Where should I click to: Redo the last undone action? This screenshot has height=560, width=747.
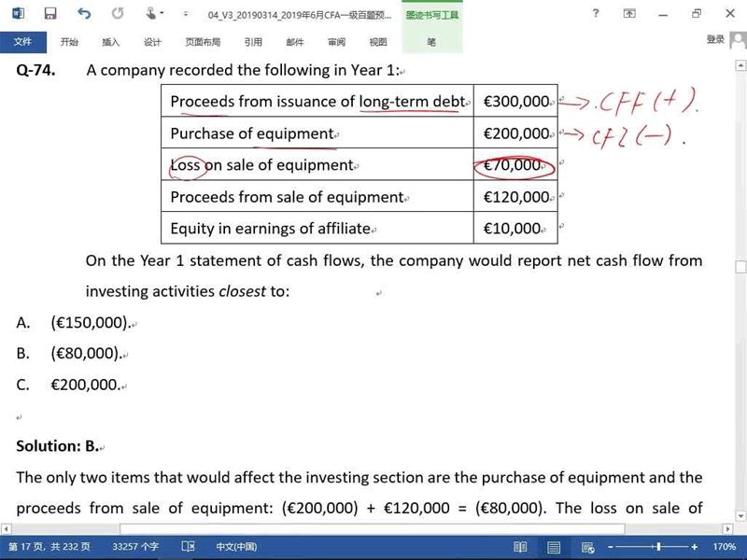(118, 13)
